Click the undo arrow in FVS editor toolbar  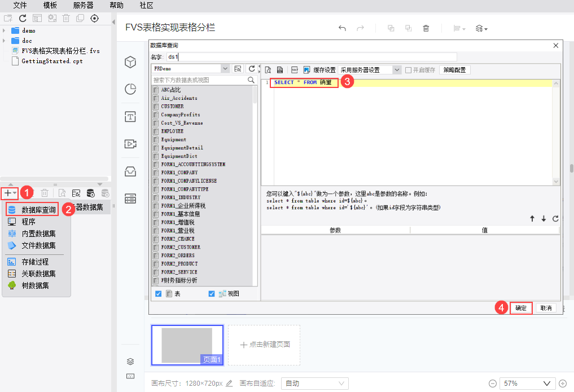coord(342,28)
